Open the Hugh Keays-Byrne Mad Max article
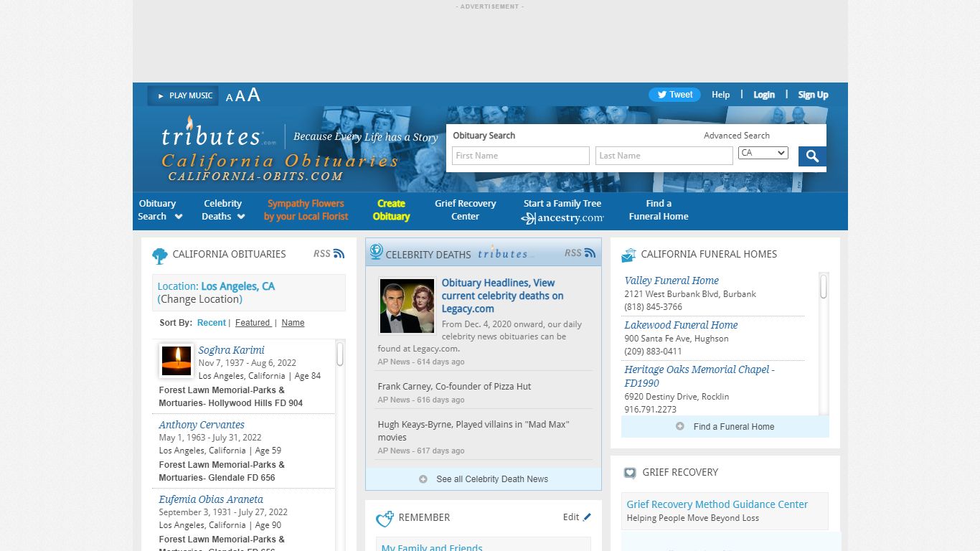Viewport: 980px width, 551px height. click(x=473, y=430)
